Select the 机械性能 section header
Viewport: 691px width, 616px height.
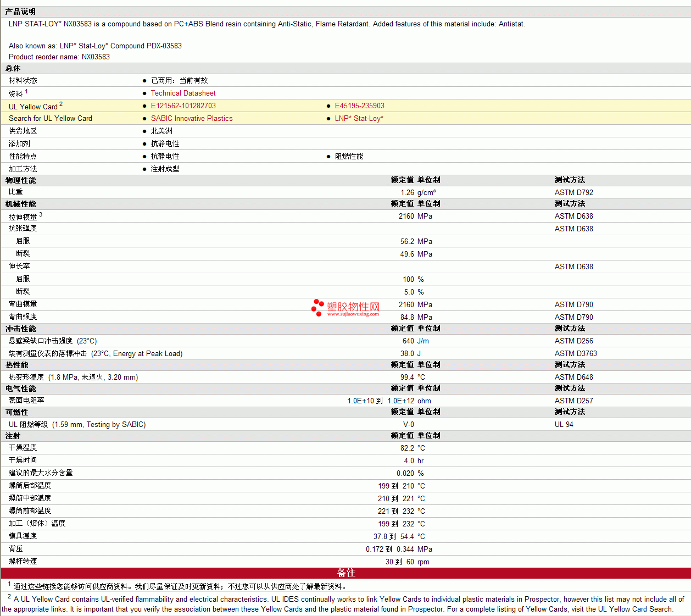pos(20,204)
